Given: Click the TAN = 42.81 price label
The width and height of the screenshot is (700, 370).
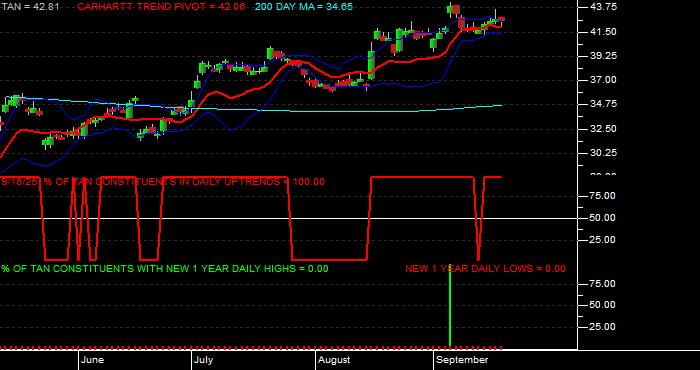Looking at the screenshot, I should (x=30, y=7).
